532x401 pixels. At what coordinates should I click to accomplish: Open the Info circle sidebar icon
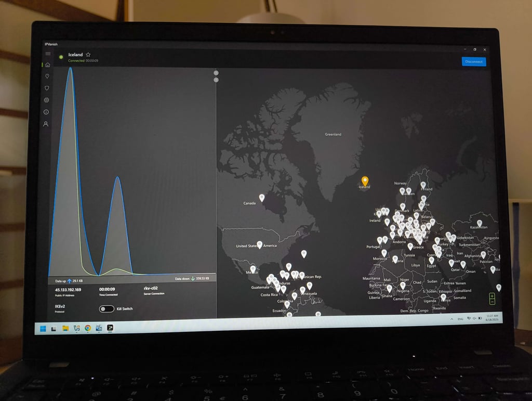(46, 112)
